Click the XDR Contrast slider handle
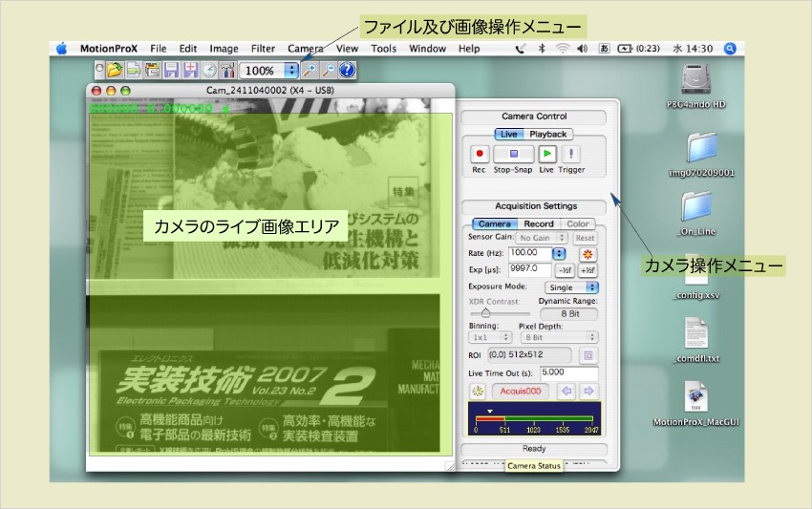Viewport: 812px width, 509px height. click(485, 312)
